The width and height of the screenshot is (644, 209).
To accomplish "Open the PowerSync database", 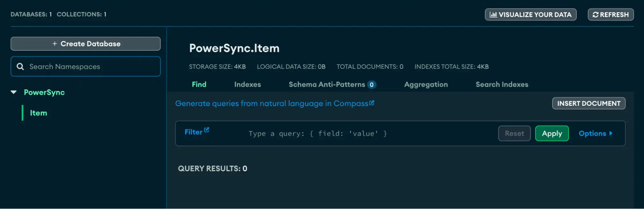I will [x=44, y=92].
